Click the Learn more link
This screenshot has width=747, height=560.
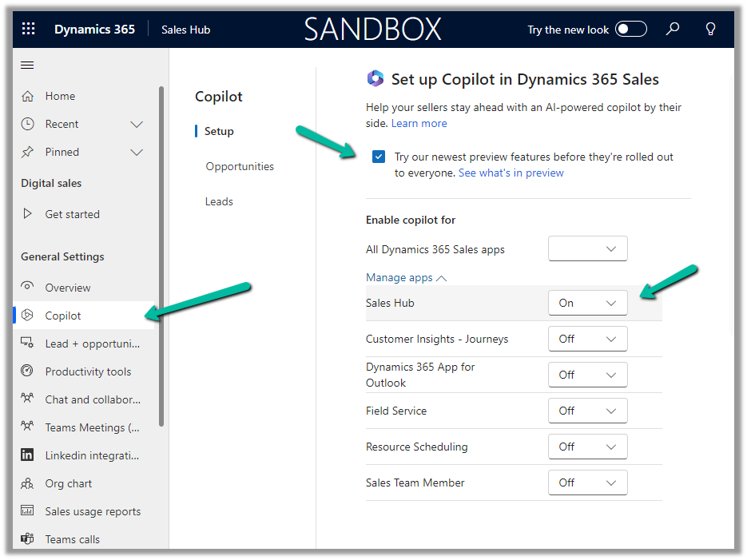point(419,123)
